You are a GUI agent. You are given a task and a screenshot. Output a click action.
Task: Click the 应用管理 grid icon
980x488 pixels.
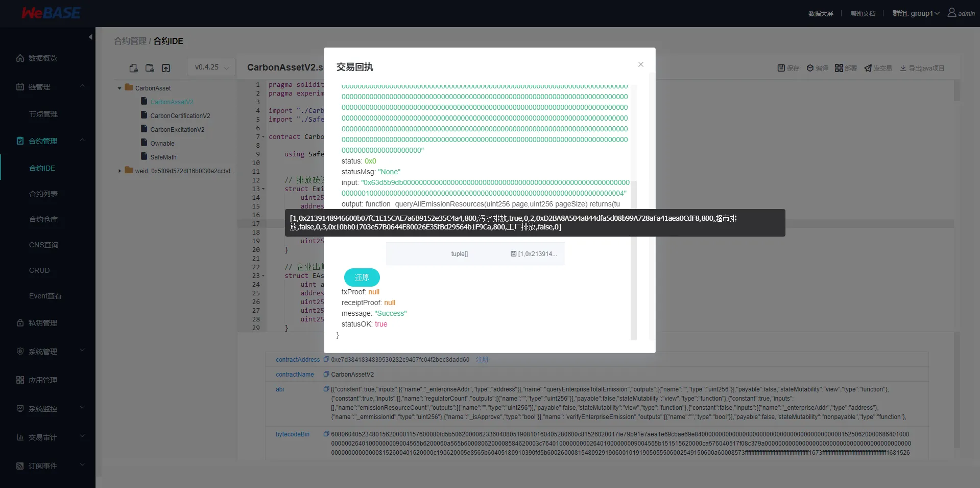pyautogui.click(x=20, y=380)
